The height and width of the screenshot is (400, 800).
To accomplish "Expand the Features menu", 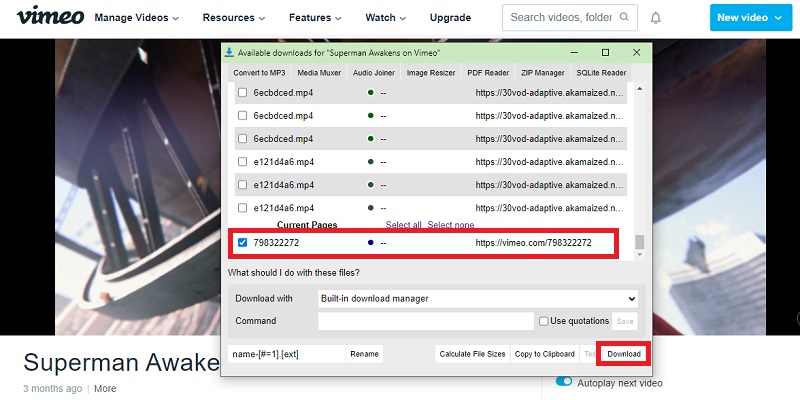I will coord(315,18).
